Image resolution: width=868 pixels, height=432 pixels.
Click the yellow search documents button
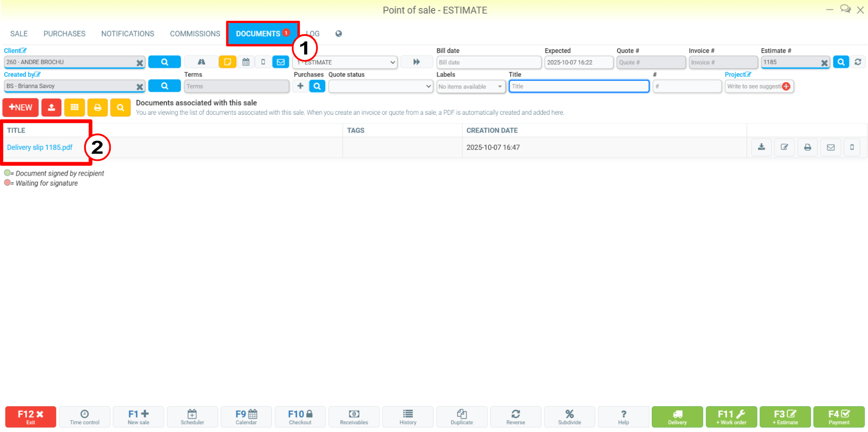pyautogui.click(x=120, y=107)
